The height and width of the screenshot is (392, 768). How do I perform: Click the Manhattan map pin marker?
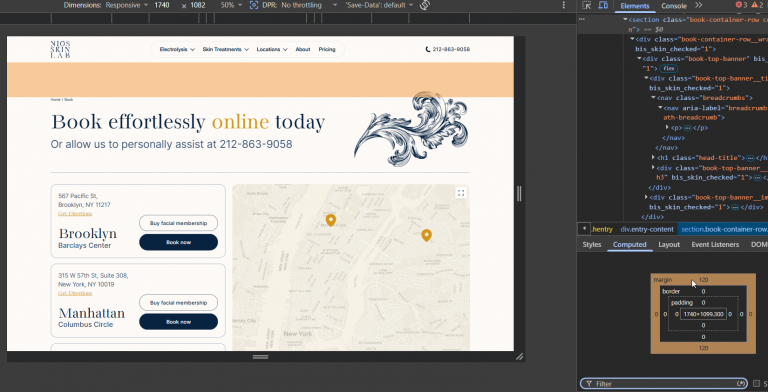pos(331,220)
